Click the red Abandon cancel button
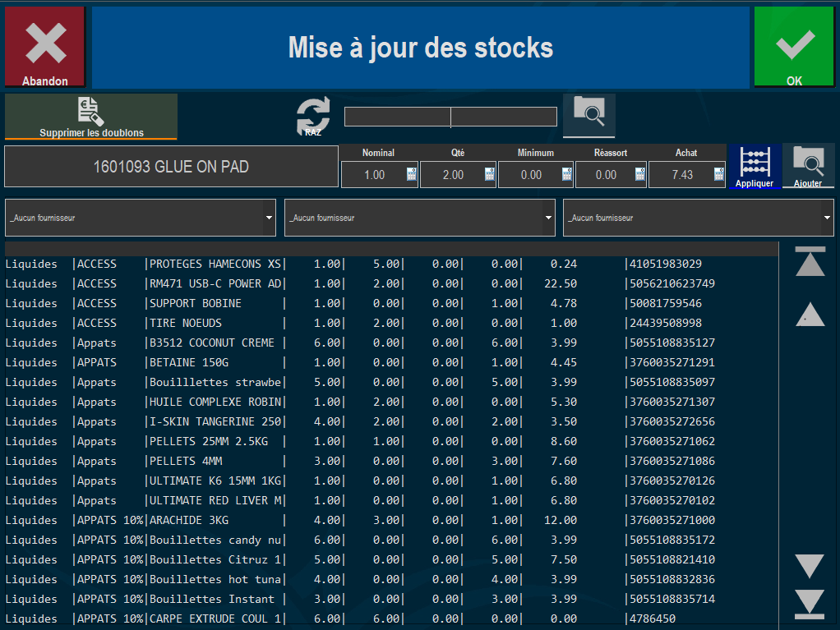 tap(45, 47)
